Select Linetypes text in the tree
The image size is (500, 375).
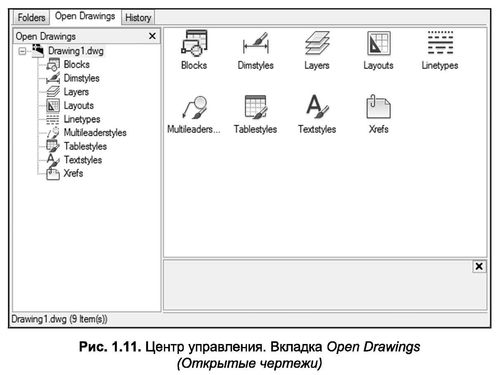(82, 119)
